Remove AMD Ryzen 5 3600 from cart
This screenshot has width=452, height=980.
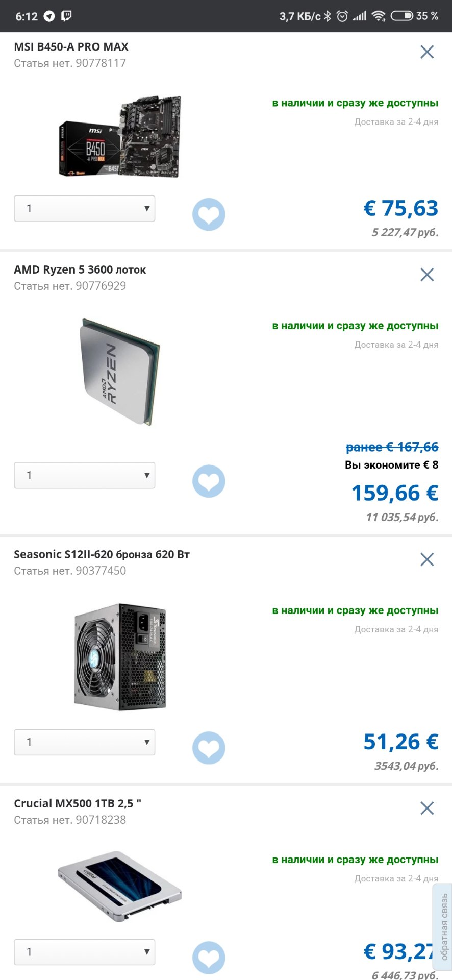pyautogui.click(x=427, y=275)
